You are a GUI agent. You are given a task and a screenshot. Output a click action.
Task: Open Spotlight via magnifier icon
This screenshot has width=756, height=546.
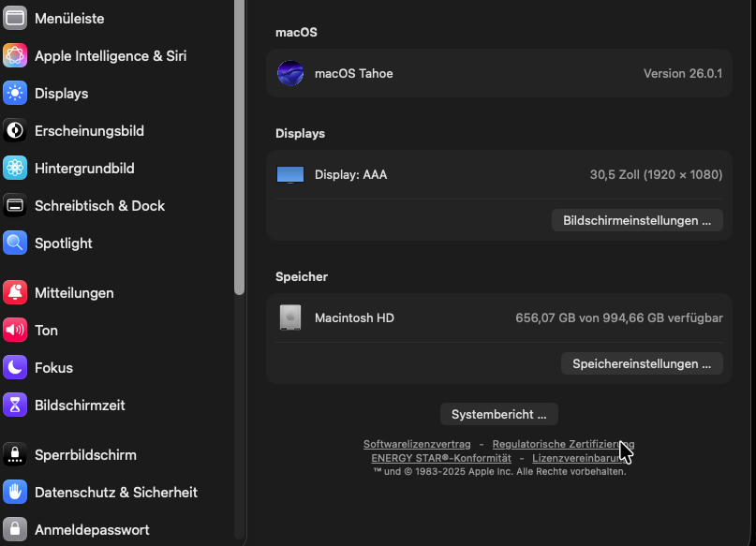pos(15,243)
